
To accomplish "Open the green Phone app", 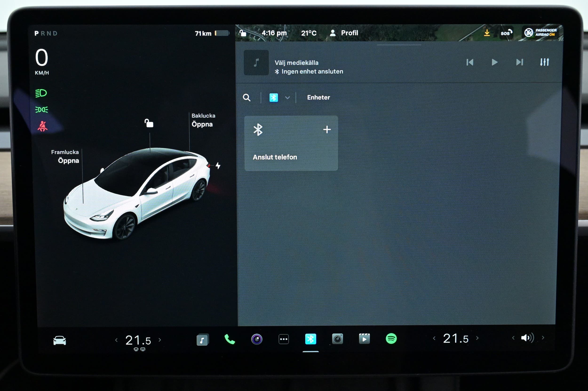I will (x=230, y=339).
